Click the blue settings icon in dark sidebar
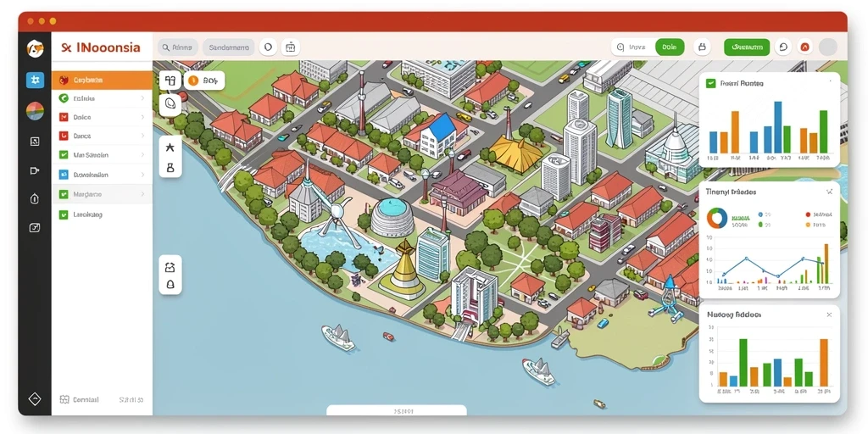 pos(35,80)
